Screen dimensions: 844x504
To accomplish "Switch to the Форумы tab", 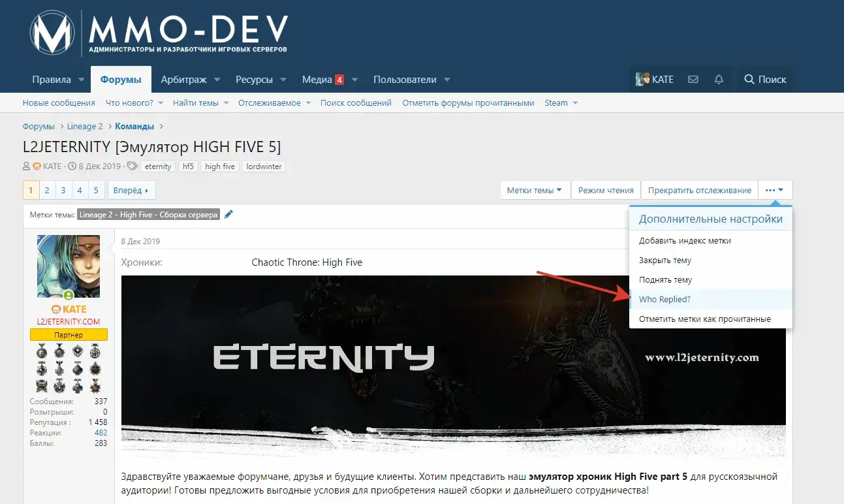I will point(121,80).
